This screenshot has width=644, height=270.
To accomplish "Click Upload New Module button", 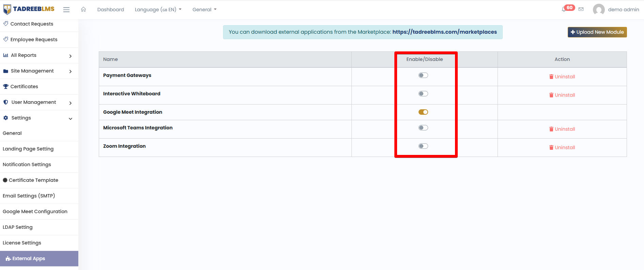I will click(597, 32).
